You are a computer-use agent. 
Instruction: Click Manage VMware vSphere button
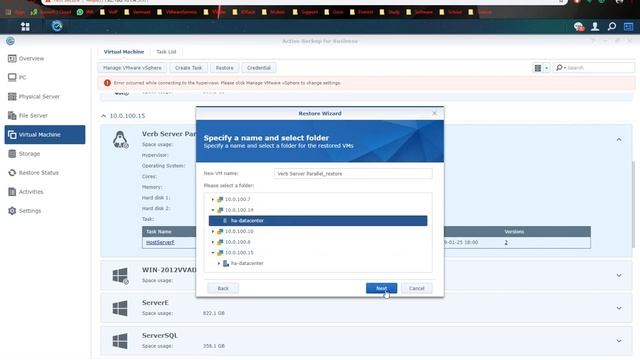(132, 68)
